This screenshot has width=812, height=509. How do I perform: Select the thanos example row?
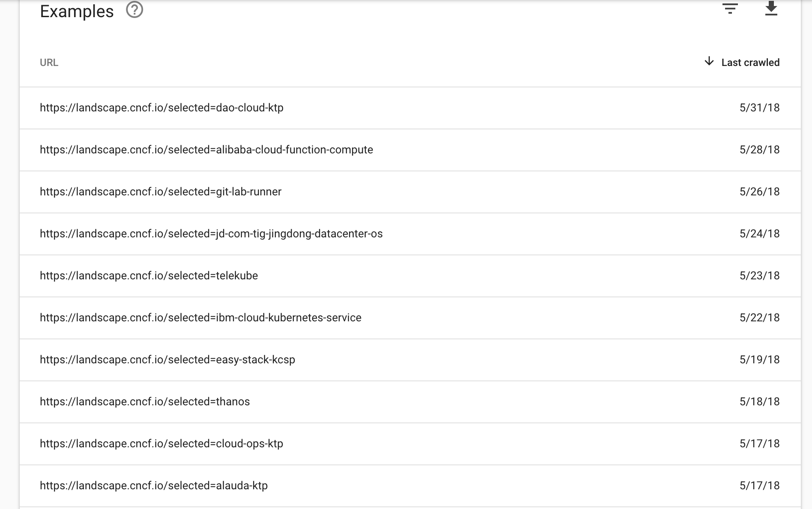(144, 402)
